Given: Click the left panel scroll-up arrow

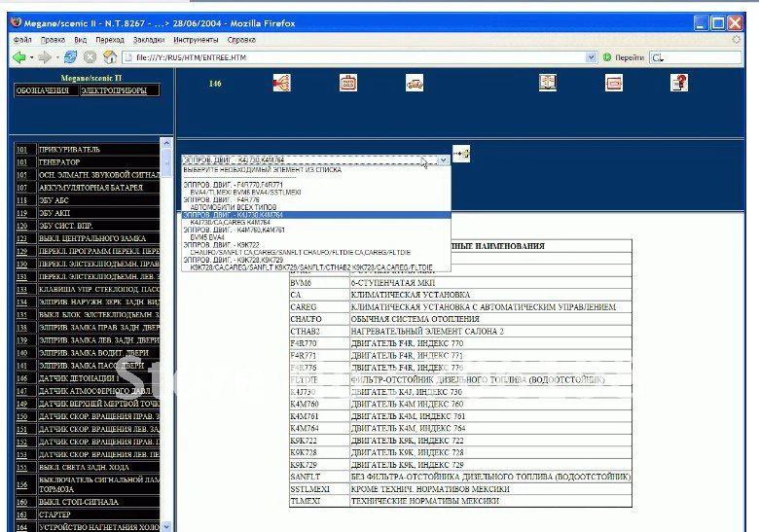Looking at the screenshot, I should (166, 143).
